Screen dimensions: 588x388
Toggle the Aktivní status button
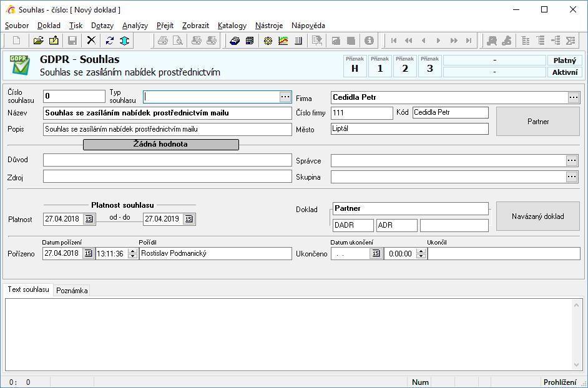click(565, 72)
